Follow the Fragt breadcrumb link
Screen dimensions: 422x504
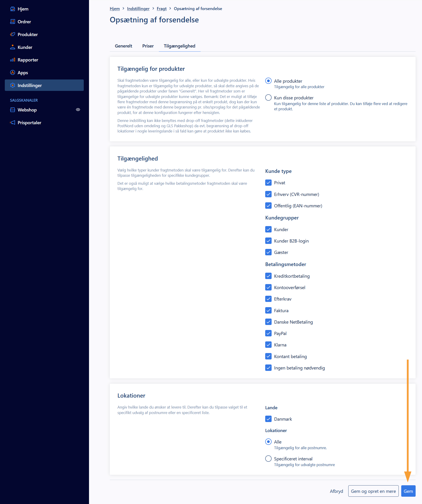[x=161, y=9]
